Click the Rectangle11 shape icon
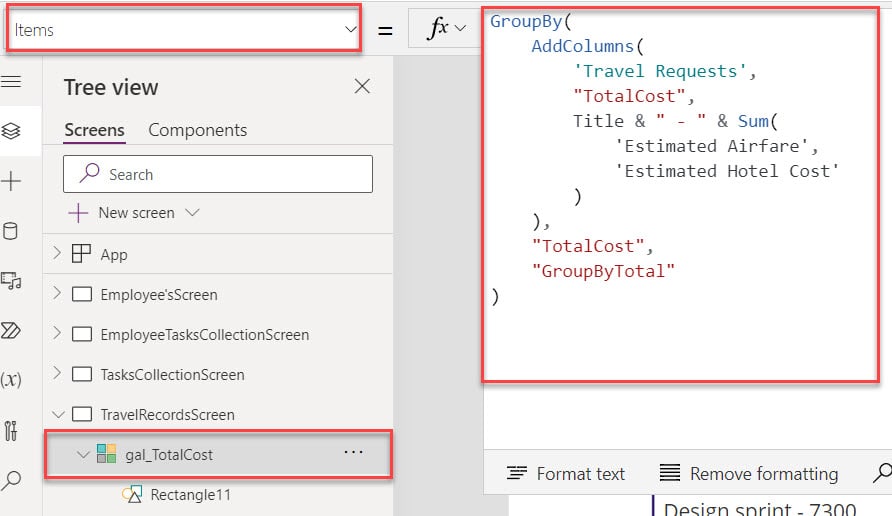This screenshot has height=516, width=892. click(x=131, y=494)
